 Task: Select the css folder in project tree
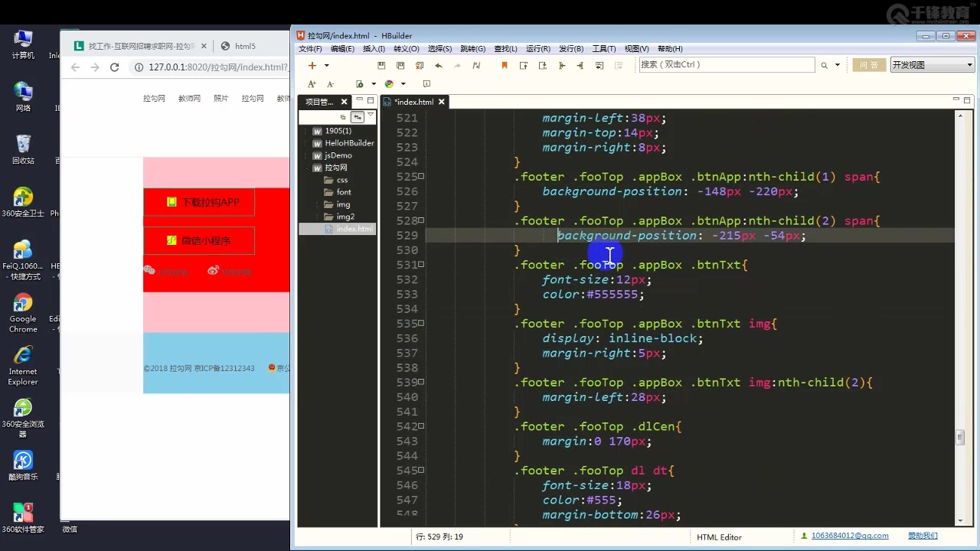[x=336, y=180]
